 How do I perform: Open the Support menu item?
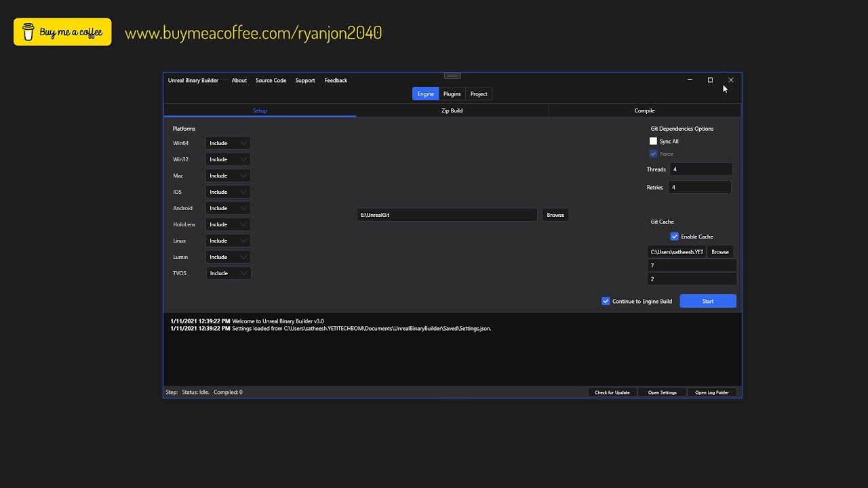point(305,80)
